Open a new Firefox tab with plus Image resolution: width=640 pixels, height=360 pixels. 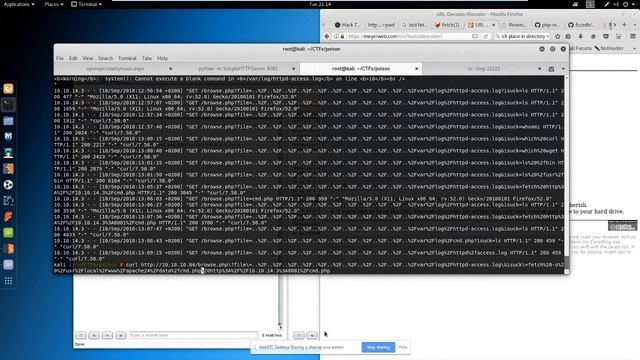pyautogui.click(x=624, y=25)
